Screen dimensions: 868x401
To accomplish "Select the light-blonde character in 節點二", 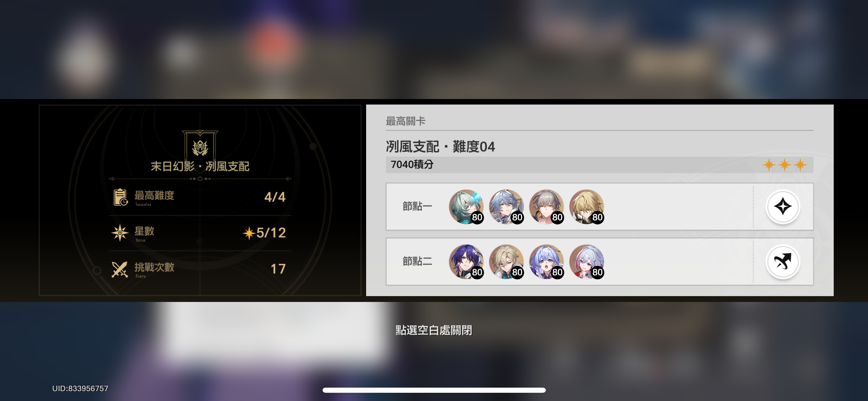I will pyautogui.click(x=506, y=262).
